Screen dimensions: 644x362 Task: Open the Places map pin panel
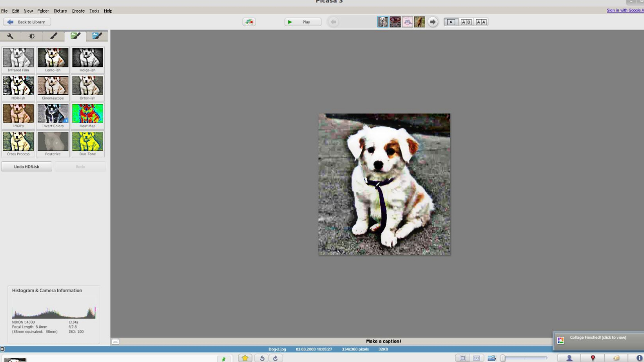[593, 358]
